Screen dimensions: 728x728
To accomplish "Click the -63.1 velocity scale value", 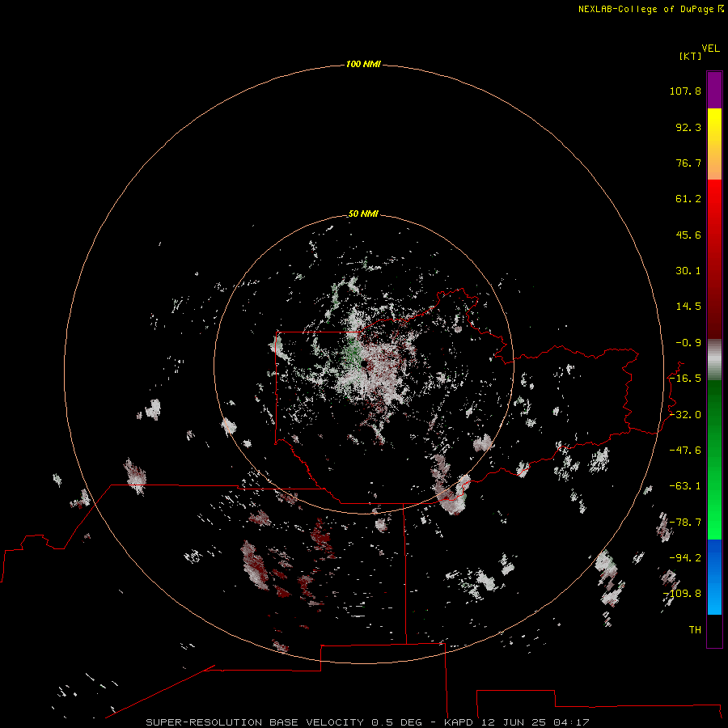I will (x=685, y=486).
